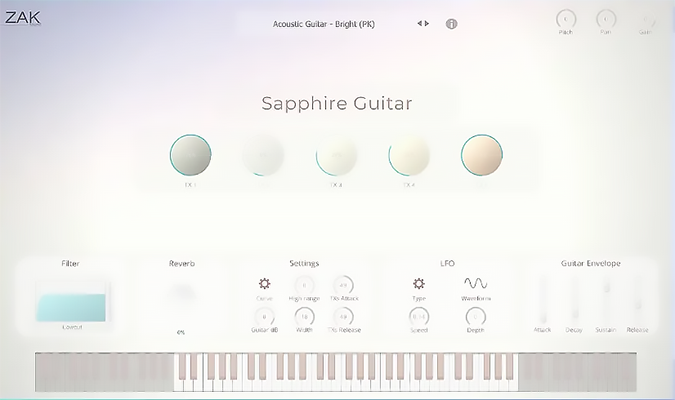Click the Reverb section heading

pos(182,263)
